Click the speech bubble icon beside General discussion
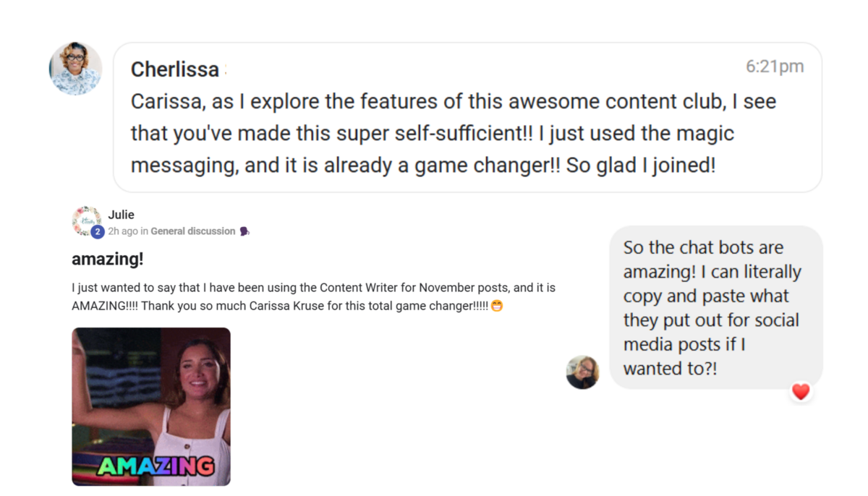 click(244, 231)
